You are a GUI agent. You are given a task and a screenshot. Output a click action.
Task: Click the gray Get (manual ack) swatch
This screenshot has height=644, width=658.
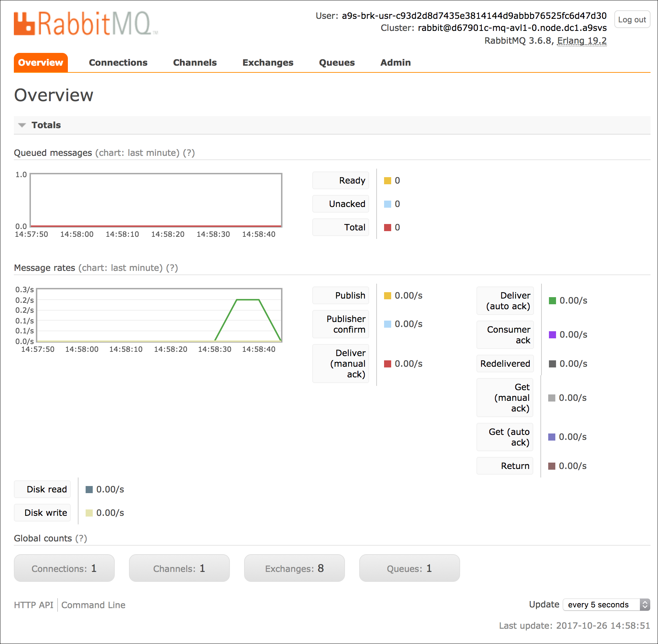click(552, 398)
